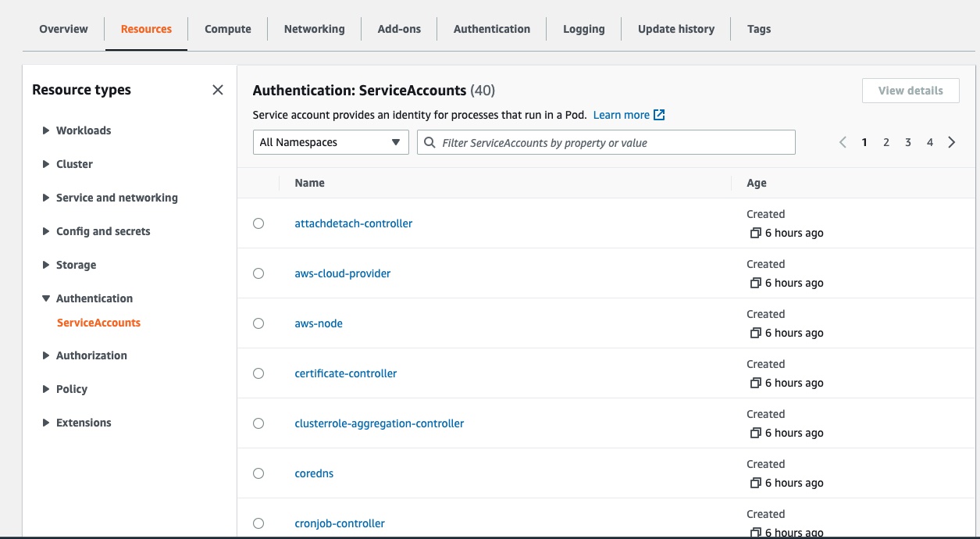The height and width of the screenshot is (539, 980).
Task: Click copy icon in certificate-controller age cell
Action: pos(755,383)
